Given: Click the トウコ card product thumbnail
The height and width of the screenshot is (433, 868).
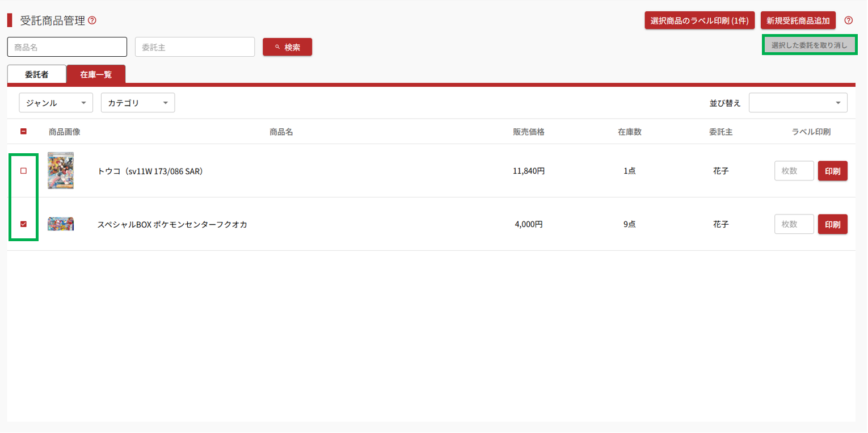Looking at the screenshot, I should coord(61,170).
